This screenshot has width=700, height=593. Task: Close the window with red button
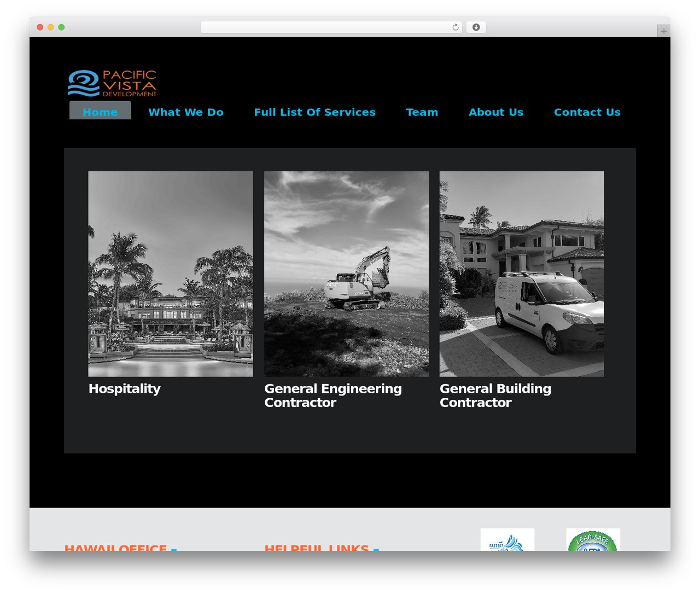[40, 27]
